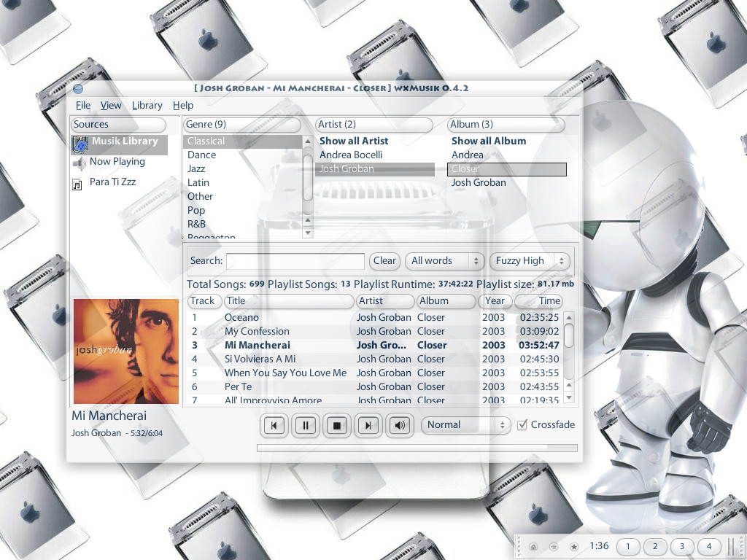This screenshot has height=560, width=747.
Task: Switch to desktop 1 in the pager
Action: 628,546
